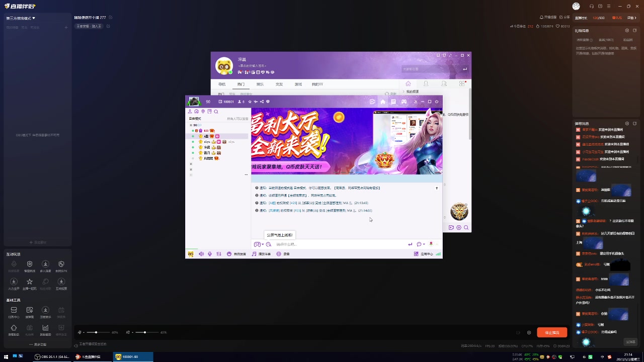Open the gamepad icon in channel toolbar
Viewport: 644px width, 362px height.
404,102
